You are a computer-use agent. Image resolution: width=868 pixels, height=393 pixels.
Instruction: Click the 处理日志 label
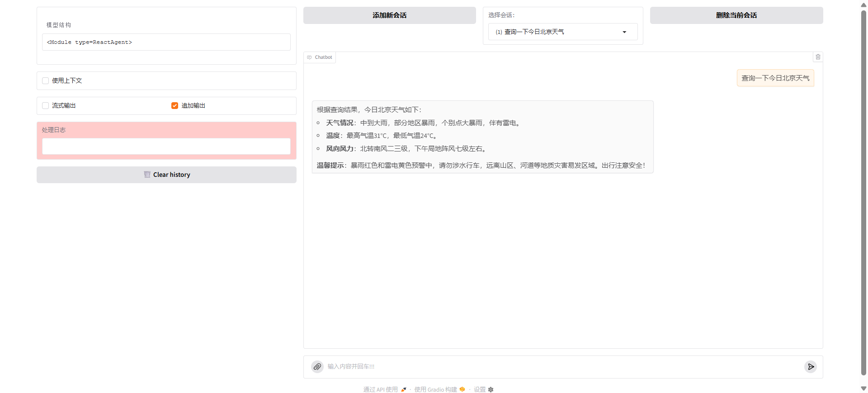(54, 130)
